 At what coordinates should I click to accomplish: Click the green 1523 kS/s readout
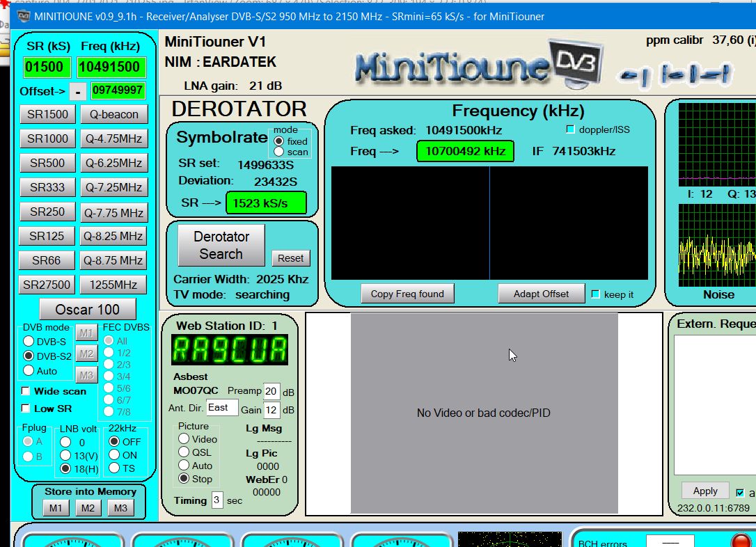point(266,203)
